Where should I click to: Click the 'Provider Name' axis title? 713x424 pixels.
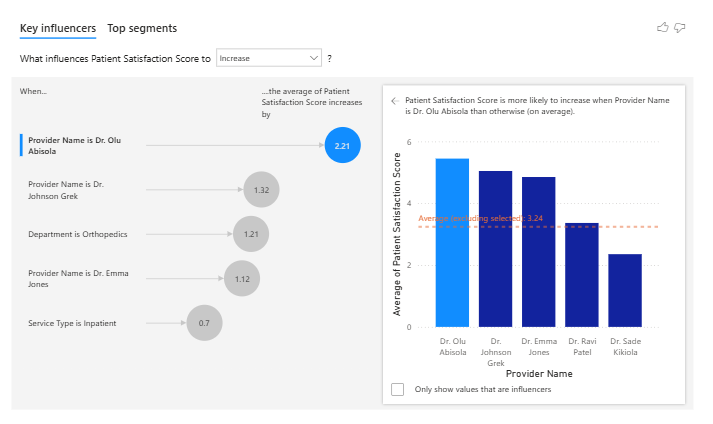point(539,374)
